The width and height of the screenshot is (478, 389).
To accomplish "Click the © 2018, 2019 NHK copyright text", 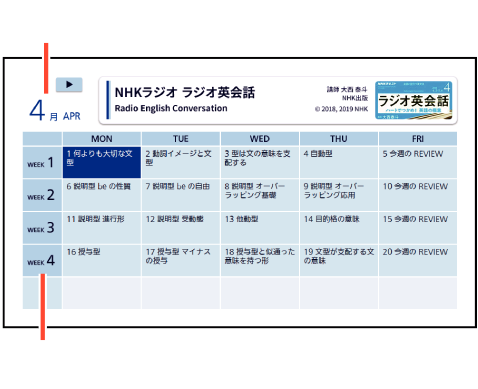I will point(341,109).
